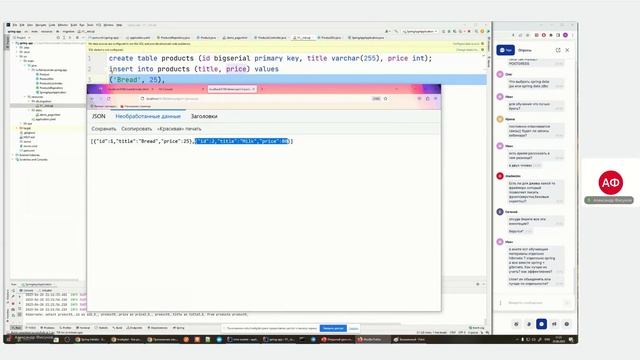Open the JSON tab in browser viewer
The height and width of the screenshot is (360, 640).
[98, 116]
